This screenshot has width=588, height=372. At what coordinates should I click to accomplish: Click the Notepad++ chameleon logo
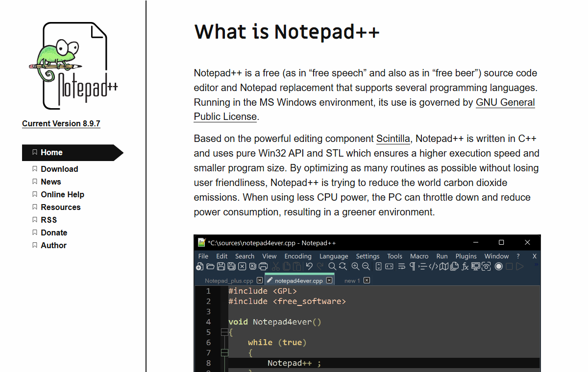73,65
